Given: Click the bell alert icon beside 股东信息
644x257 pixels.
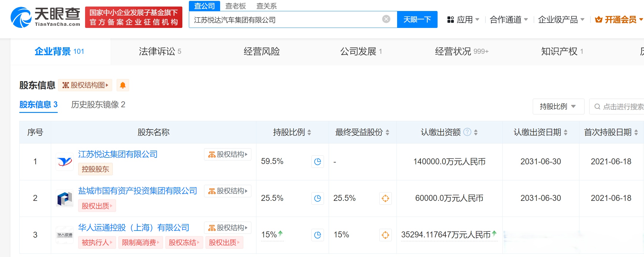Looking at the screenshot, I should [123, 85].
